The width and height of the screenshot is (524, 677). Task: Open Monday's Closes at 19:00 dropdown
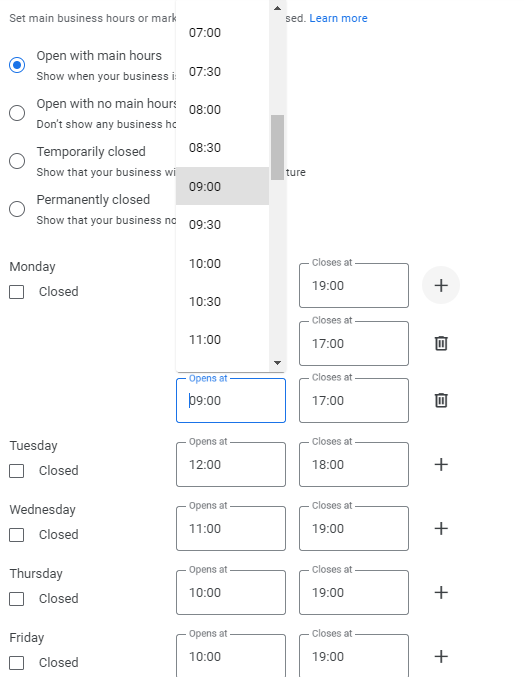pos(354,285)
